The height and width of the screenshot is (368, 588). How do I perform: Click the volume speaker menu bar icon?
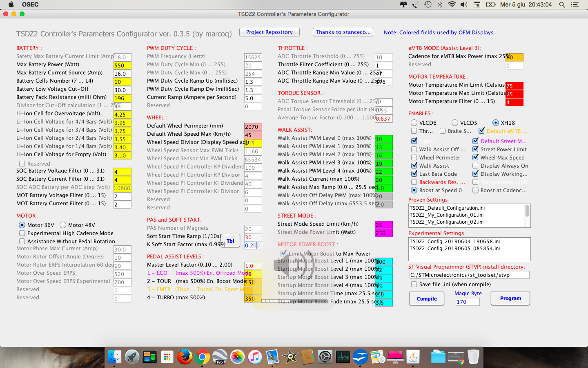pyautogui.click(x=464, y=4)
